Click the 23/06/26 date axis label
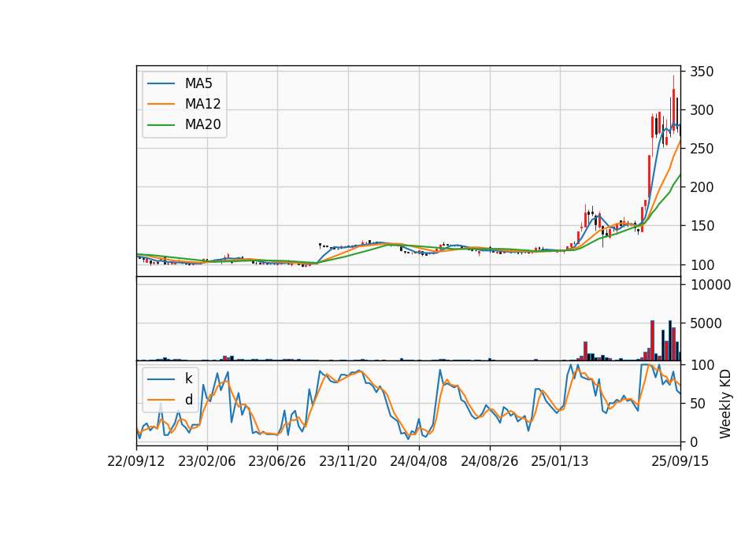 [276, 461]
